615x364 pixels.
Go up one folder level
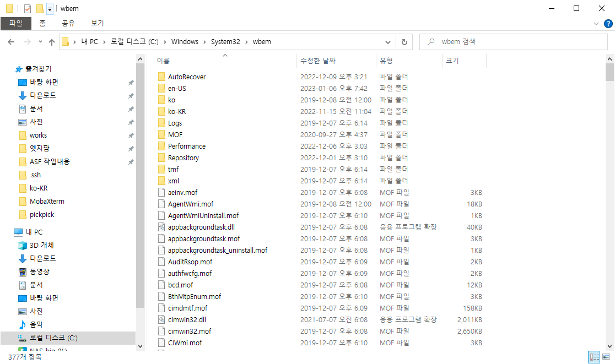click(52, 42)
